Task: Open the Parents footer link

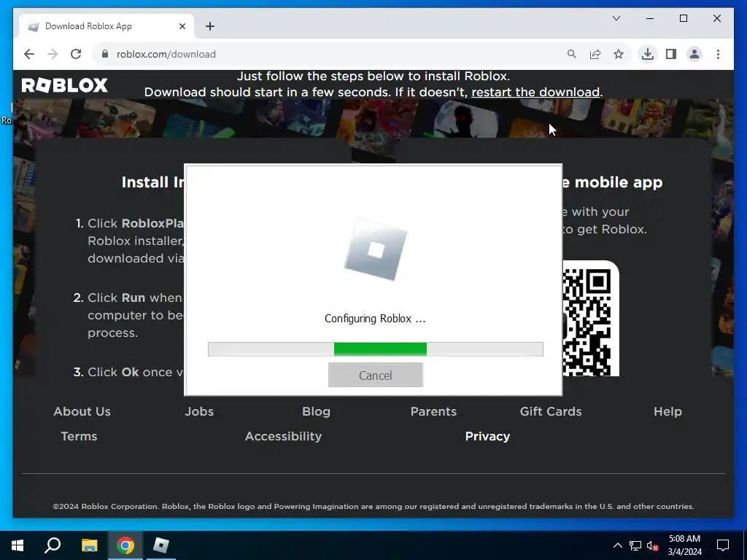Action: [x=433, y=411]
